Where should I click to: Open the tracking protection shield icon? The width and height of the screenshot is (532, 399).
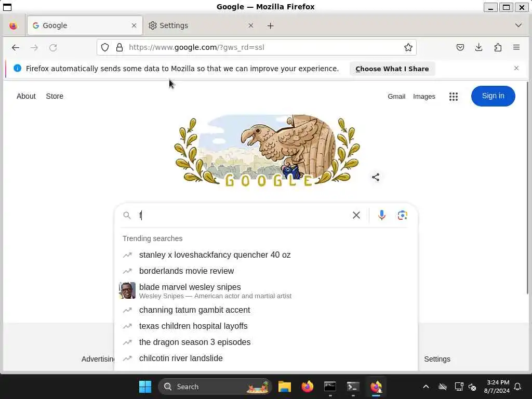pyautogui.click(x=105, y=47)
